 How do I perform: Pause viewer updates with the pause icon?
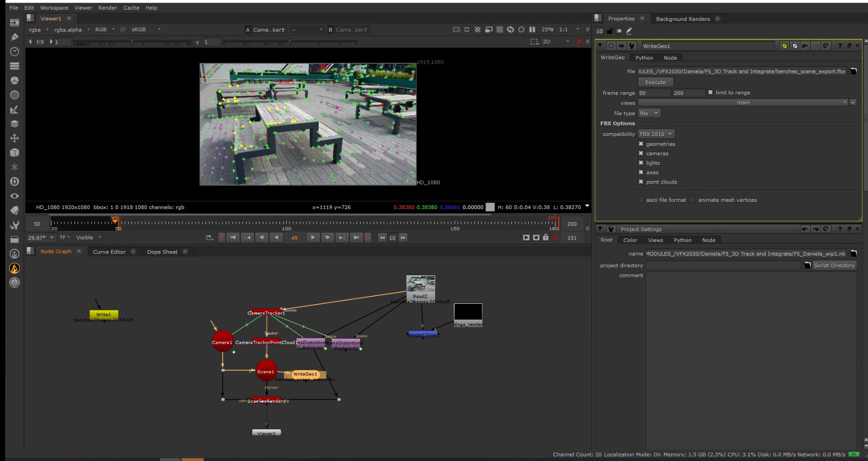pos(532,29)
